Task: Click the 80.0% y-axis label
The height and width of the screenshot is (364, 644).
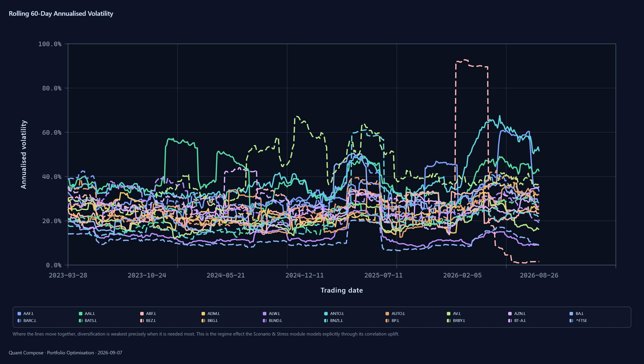Action: tap(52, 88)
